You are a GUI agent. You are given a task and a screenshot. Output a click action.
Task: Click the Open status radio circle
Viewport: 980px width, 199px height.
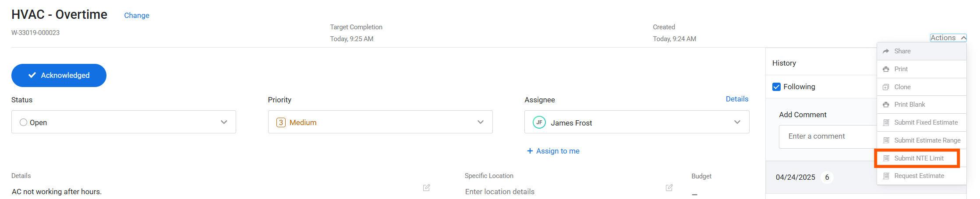24,122
